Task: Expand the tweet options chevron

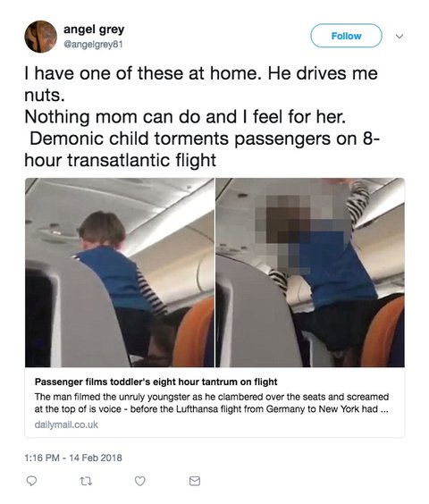Action: [x=400, y=37]
